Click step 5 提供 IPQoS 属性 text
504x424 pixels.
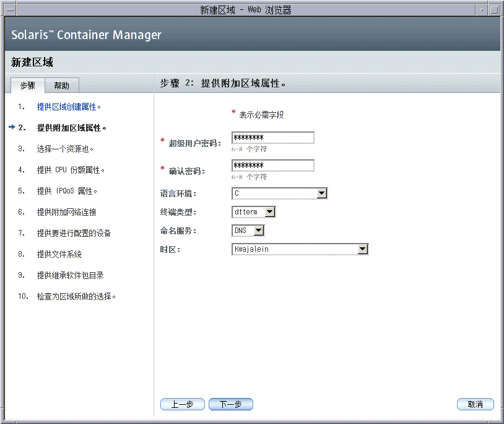(67, 191)
